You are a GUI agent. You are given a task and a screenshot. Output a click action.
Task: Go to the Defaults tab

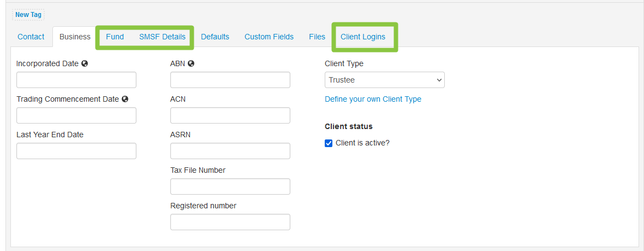coord(215,37)
